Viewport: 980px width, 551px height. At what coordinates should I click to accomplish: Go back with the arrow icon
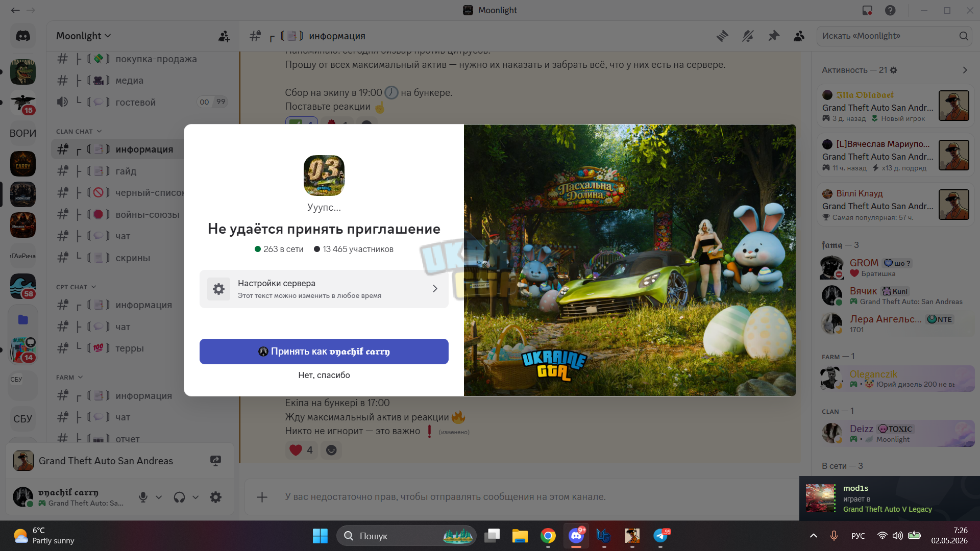pyautogui.click(x=15, y=10)
